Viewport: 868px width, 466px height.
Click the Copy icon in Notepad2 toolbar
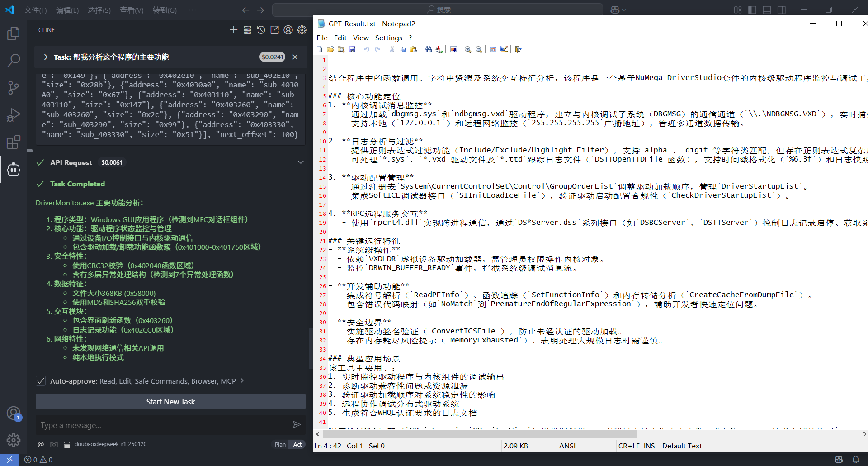click(403, 49)
